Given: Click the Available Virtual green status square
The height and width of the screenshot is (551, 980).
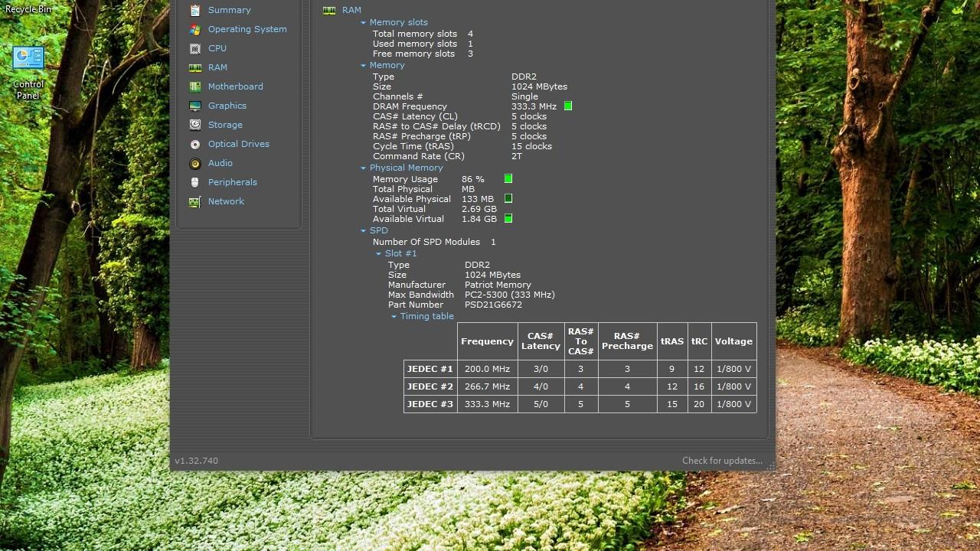Looking at the screenshot, I should [508, 219].
